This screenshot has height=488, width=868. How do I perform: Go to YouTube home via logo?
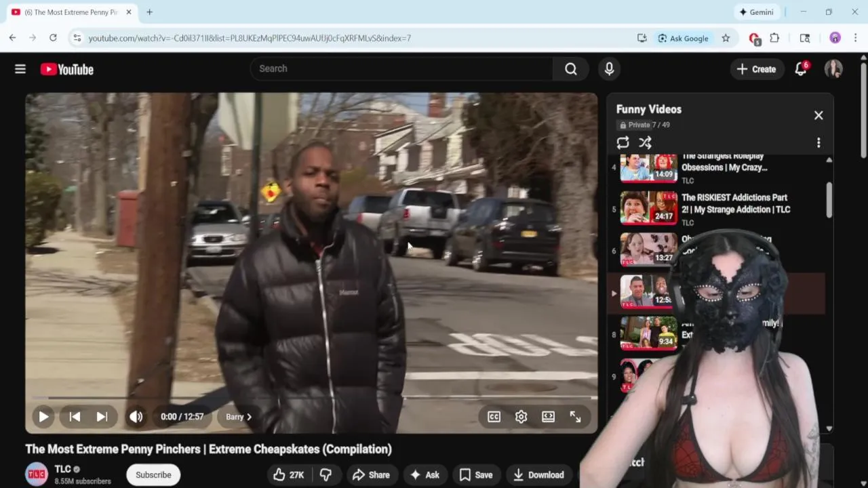pyautogui.click(x=66, y=69)
